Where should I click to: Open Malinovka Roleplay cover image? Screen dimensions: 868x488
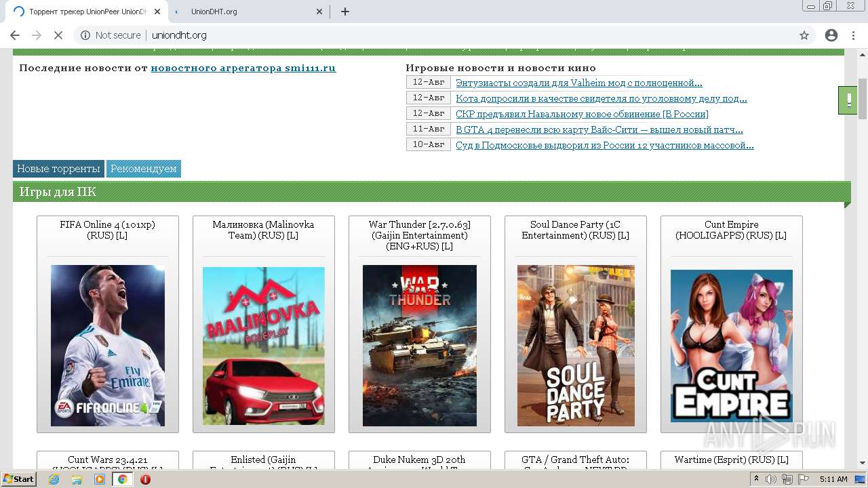click(x=264, y=346)
